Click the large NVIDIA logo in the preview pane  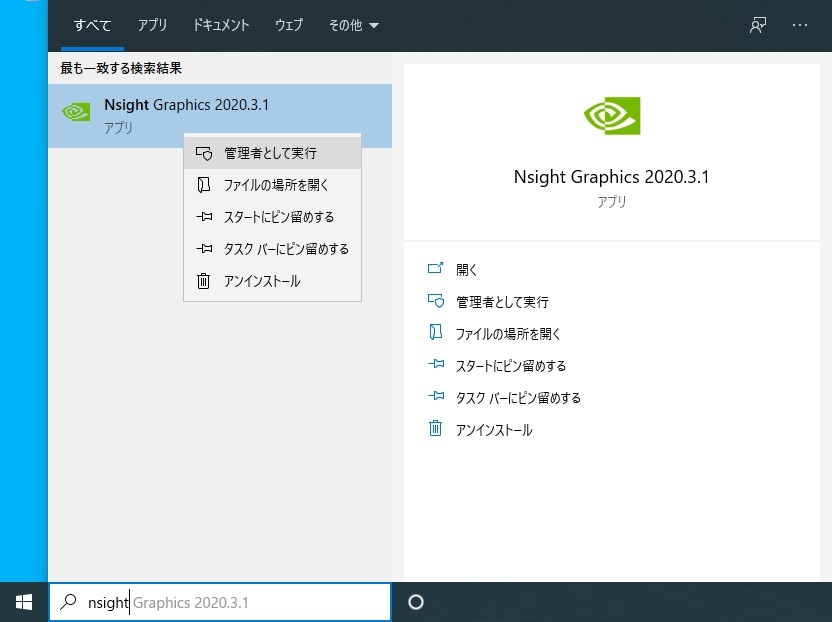pos(612,116)
